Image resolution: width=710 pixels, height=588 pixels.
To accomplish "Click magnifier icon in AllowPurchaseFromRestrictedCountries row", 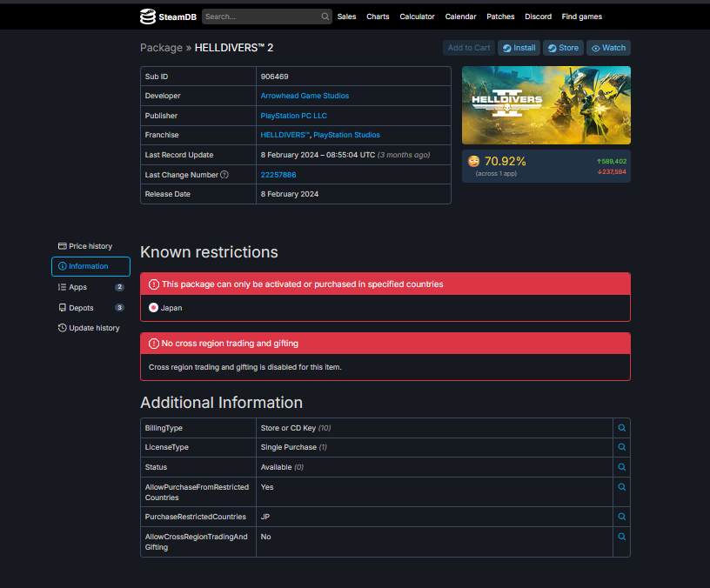I will 622,487.
